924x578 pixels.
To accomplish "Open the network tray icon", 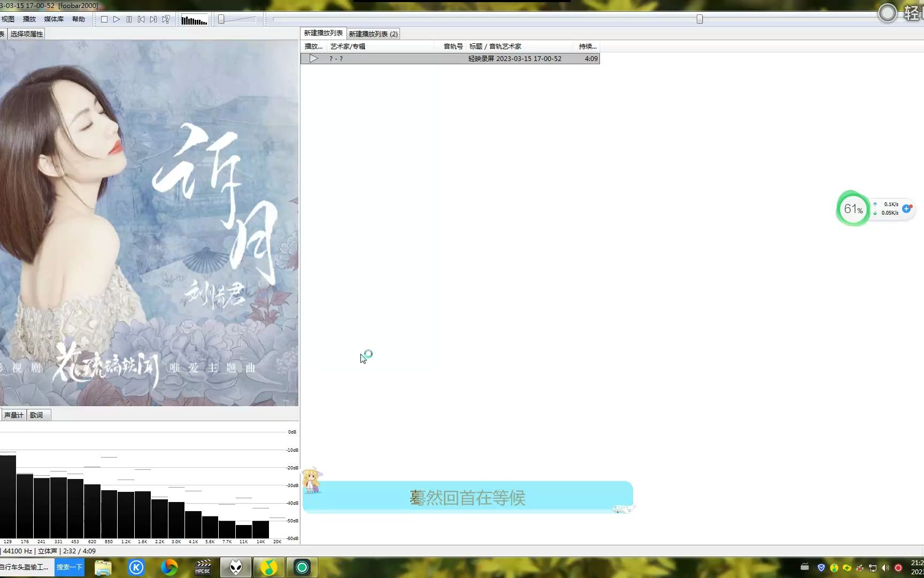I will tap(873, 568).
